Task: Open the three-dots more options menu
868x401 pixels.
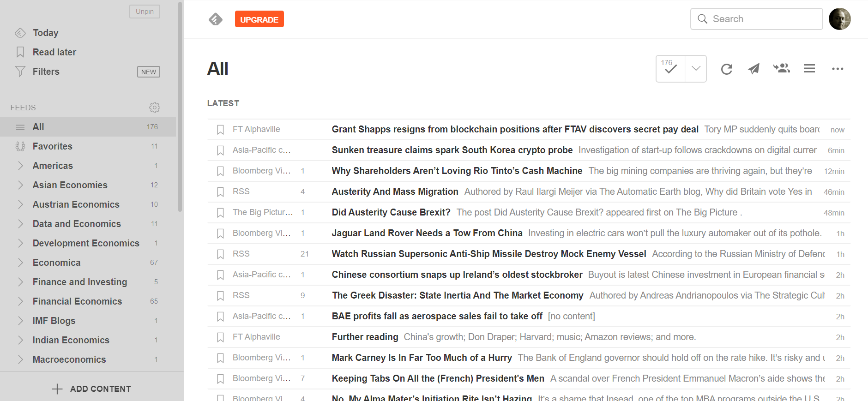Action: (838, 69)
